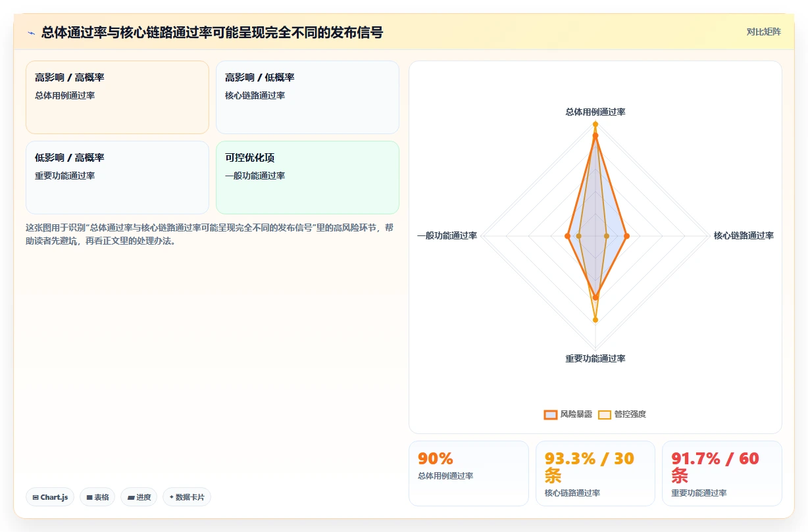The width and height of the screenshot is (808, 532).
Task: Click 总体用例通过率 caption under 90% card
Action: click(x=445, y=476)
